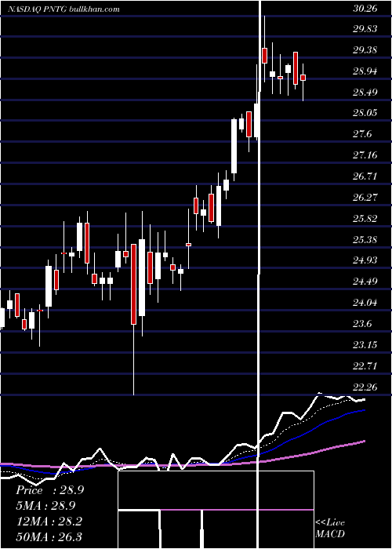Click the 24.93 price axis label
The width and height of the screenshot is (392, 549).
tap(365, 260)
